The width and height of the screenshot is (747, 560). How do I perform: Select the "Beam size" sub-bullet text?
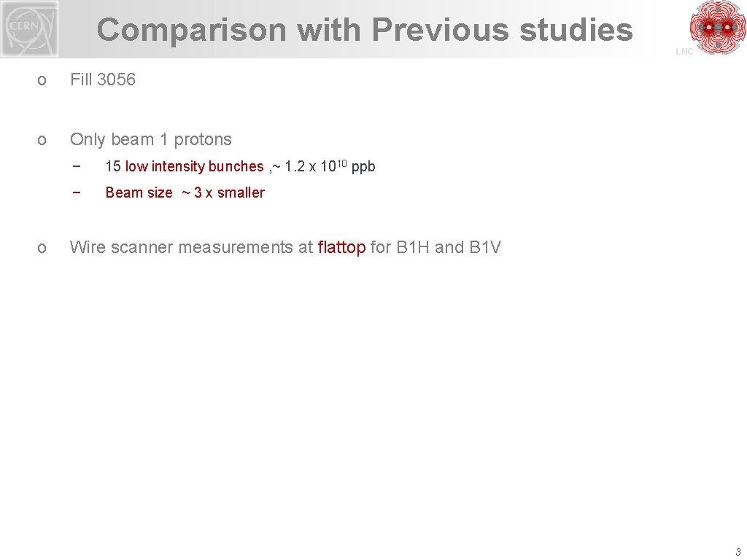pos(139,192)
